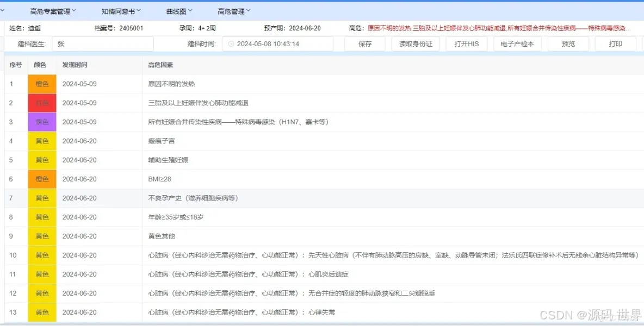The width and height of the screenshot is (644, 326).
Task: Click the red 高危 summary text in header
Action: 499,28
